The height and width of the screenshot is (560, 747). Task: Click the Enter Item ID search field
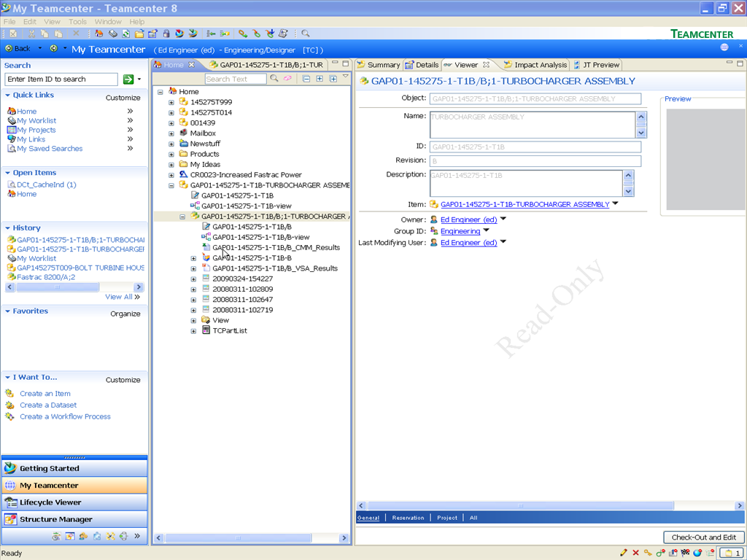point(61,79)
